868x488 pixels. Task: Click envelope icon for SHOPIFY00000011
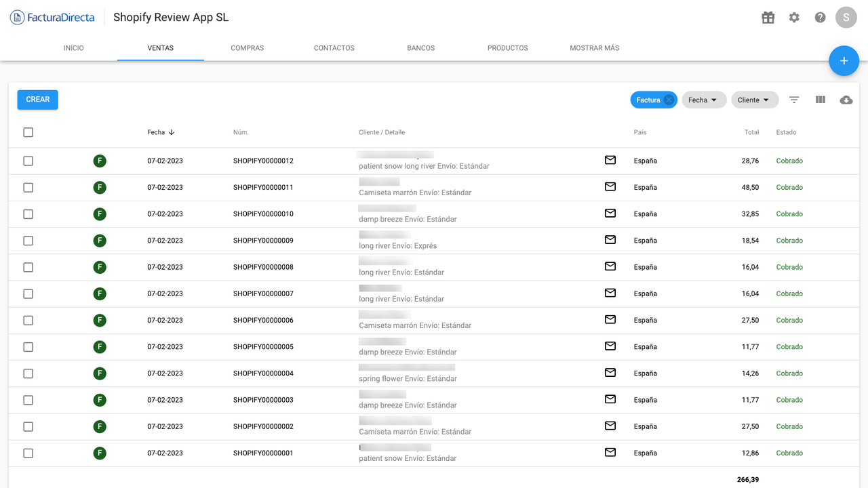pyautogui.click(x=610, y=186)
